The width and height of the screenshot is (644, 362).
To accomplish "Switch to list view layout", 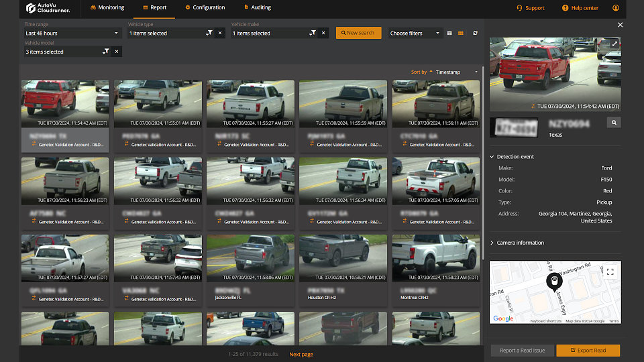I will tap(449, 34).
